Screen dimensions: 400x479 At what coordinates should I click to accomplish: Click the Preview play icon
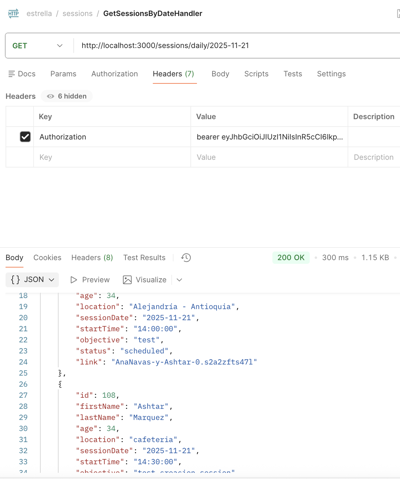[x=74, y=280]
